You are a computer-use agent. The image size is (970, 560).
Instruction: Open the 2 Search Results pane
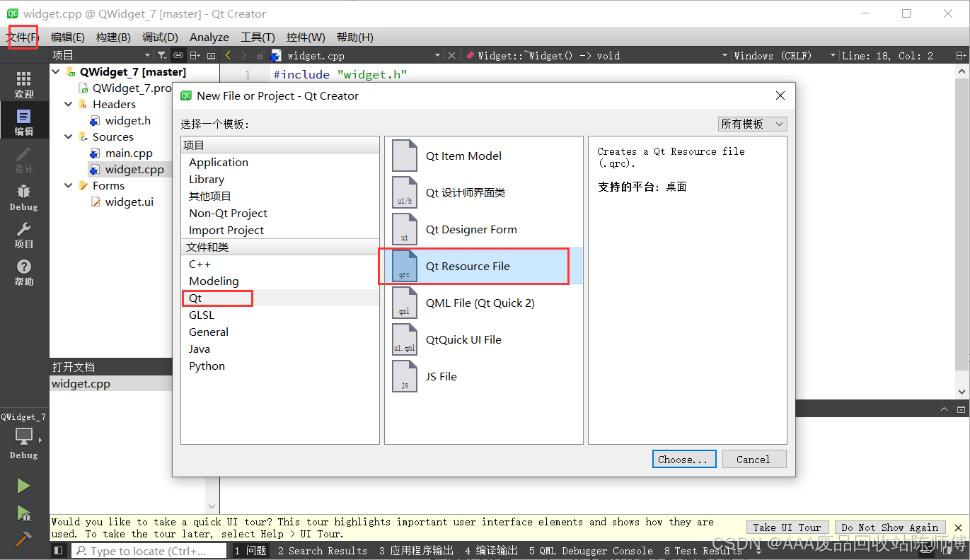[323, 550]
